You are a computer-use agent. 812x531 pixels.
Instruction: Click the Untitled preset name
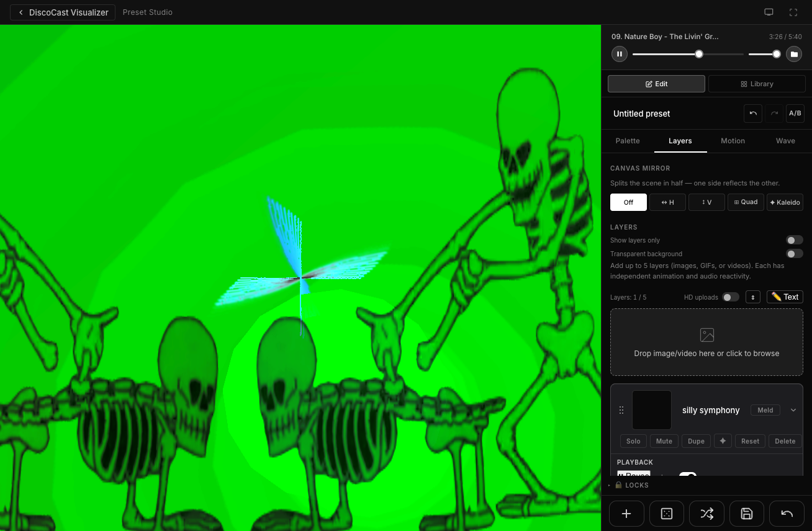pyautogui.click(x=642, y=114)
